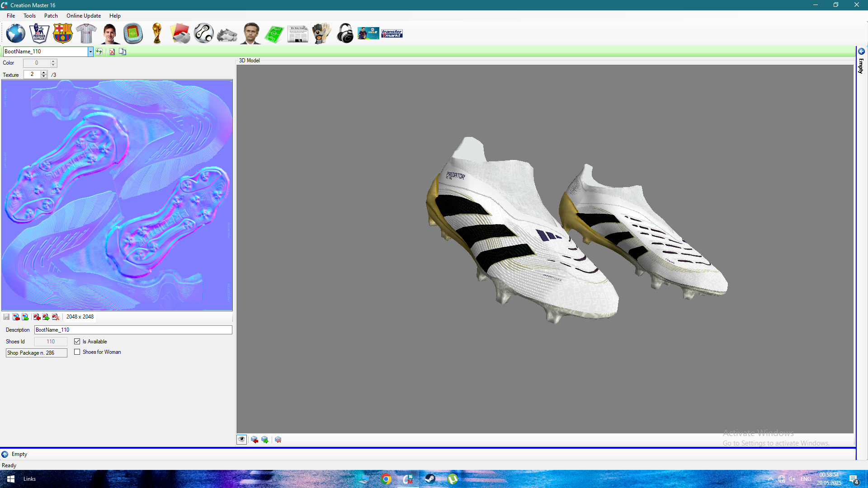868x488 pixels.
Task: Open the soccer ball editor icon
Action: click(x=204, y=34)
